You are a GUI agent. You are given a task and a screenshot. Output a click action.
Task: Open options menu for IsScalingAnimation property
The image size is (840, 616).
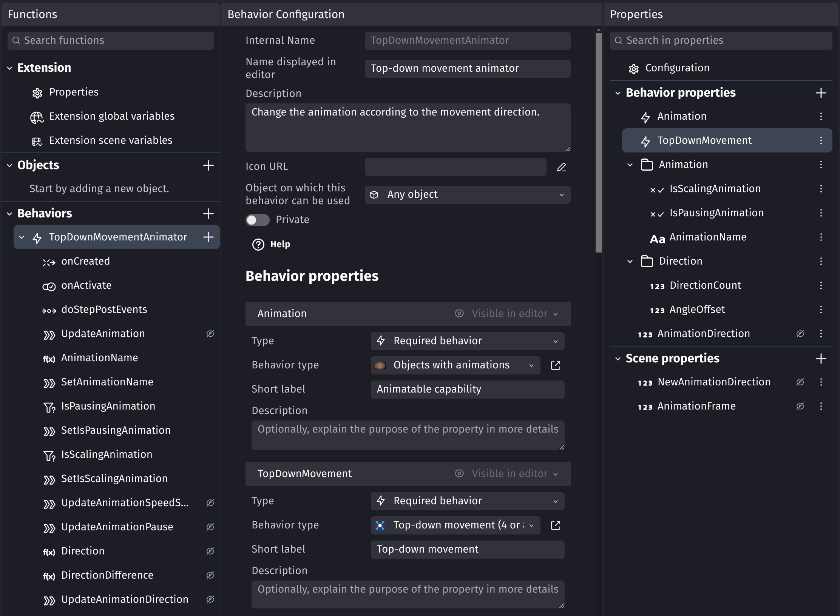(x=821, y=189)
